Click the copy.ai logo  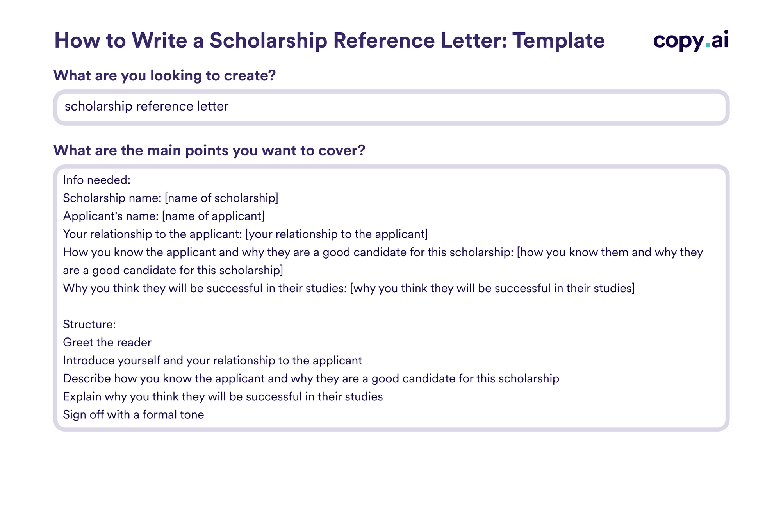tap(691, 40)
